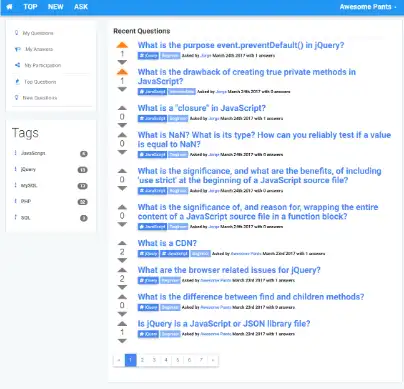This screenshot has height=389, width=404.
Task: Upvote the browser related issues question
Action: [x=122, y=270]
